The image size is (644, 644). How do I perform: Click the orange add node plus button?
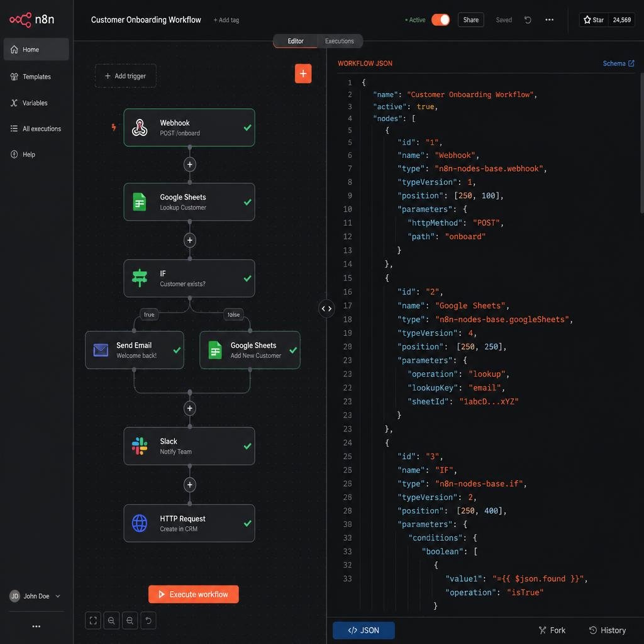tap(303, 74)
